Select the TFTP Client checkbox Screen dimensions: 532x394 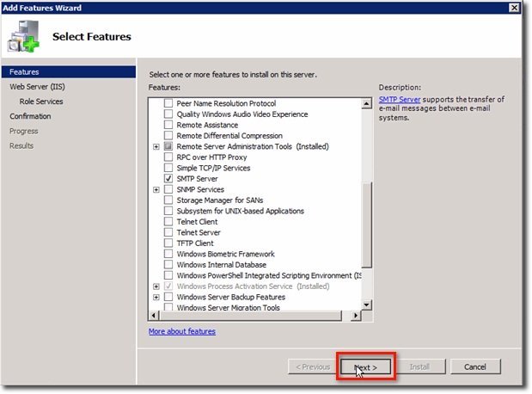(168, 243)
